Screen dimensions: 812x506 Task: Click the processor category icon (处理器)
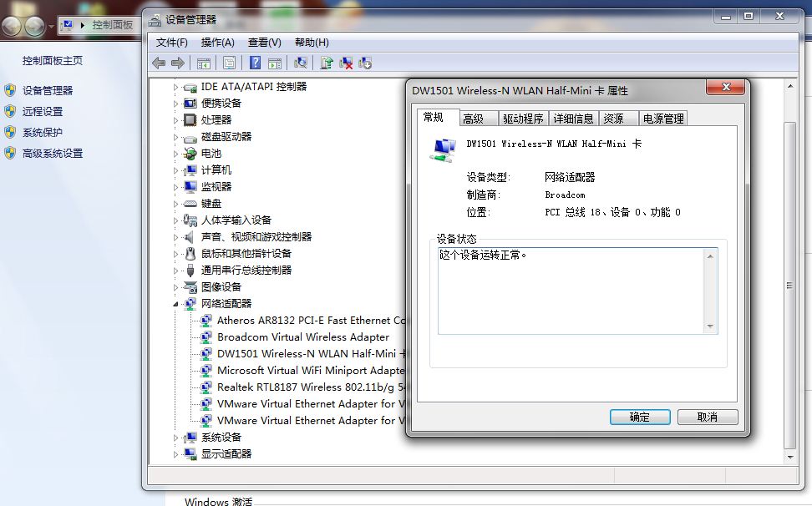pos(190,120)
